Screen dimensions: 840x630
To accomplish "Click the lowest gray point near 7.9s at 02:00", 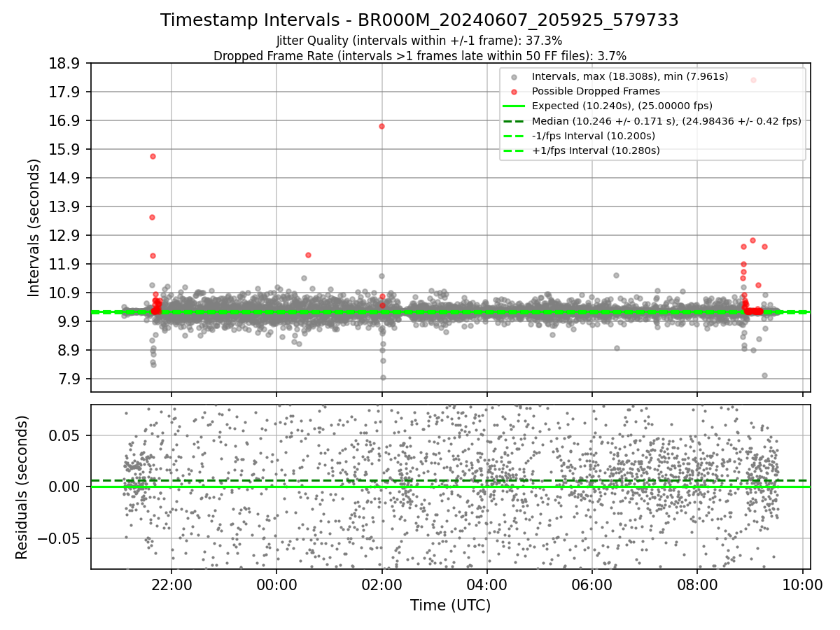I will click(383, 377).
